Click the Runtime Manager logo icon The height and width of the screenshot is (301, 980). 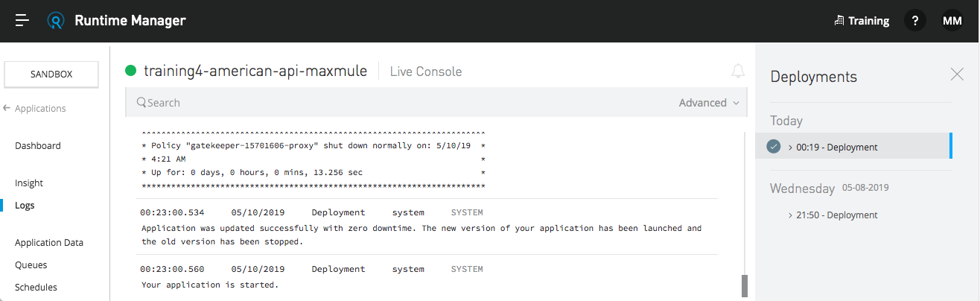point(56,21)
